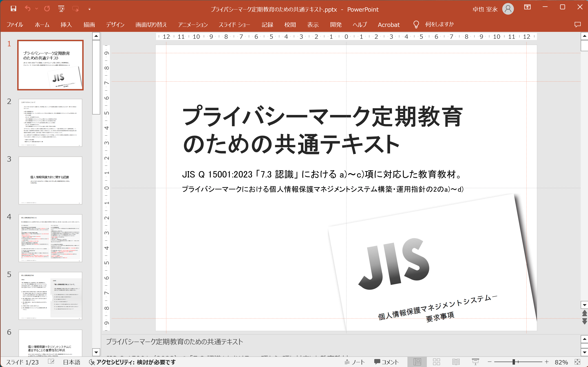Click the spell check icon in status bar

click(x=51, y=362)
